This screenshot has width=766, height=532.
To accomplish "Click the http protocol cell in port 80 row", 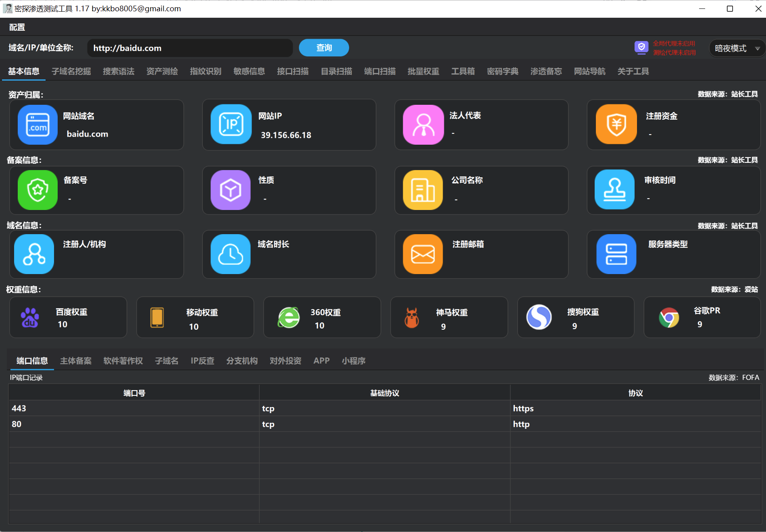I will [635, 424].
